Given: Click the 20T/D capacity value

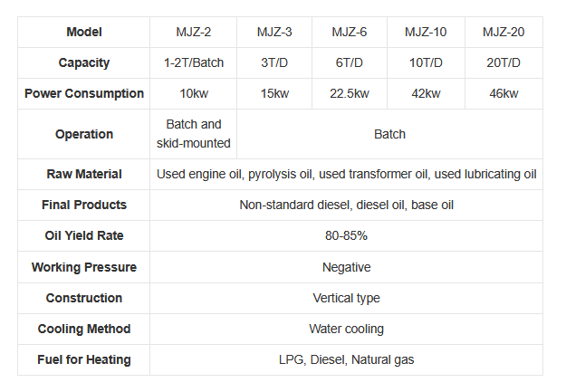Looking at the screenshot, I should 504,63.
